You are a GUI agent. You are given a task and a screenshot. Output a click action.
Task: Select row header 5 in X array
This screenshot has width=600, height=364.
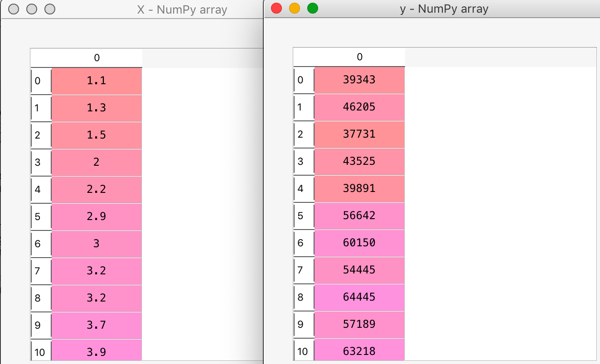point(41,217)
